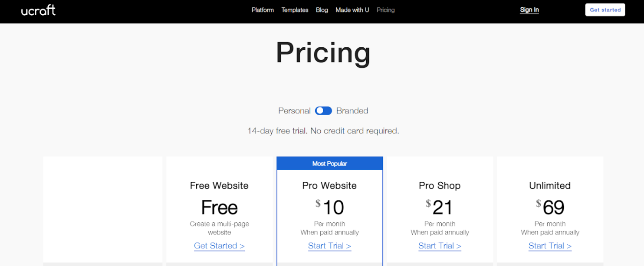Click the 14-day free trial notice
The height and width of the screenshot is (266, 644).
pyautogui.click(x=323, y=130)
